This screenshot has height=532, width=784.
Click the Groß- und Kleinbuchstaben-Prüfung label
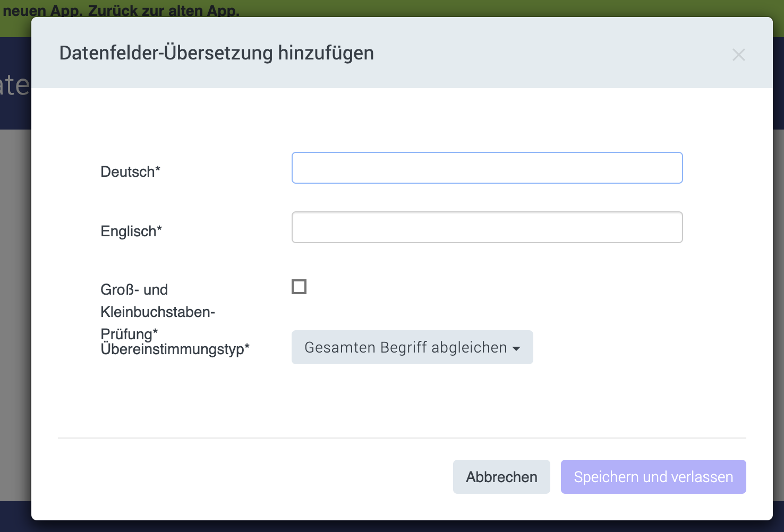tap(157, 312)
